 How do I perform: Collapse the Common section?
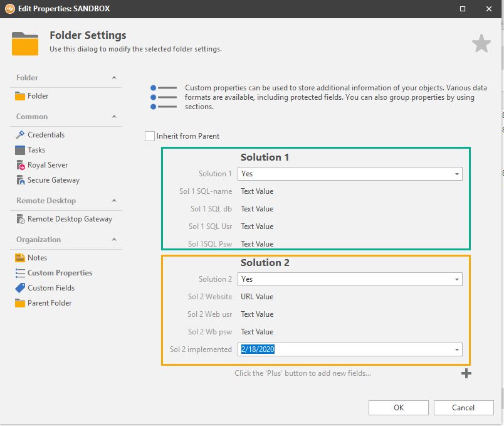114,117
